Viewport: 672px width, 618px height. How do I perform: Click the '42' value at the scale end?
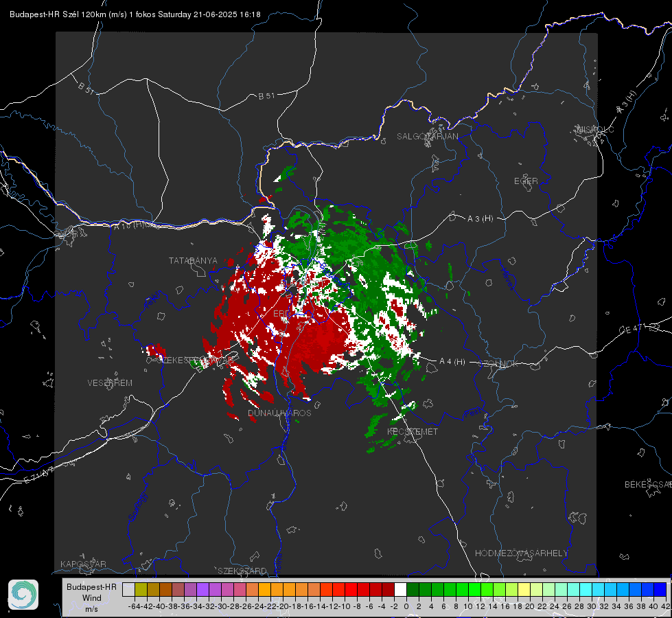coord(666,606)
